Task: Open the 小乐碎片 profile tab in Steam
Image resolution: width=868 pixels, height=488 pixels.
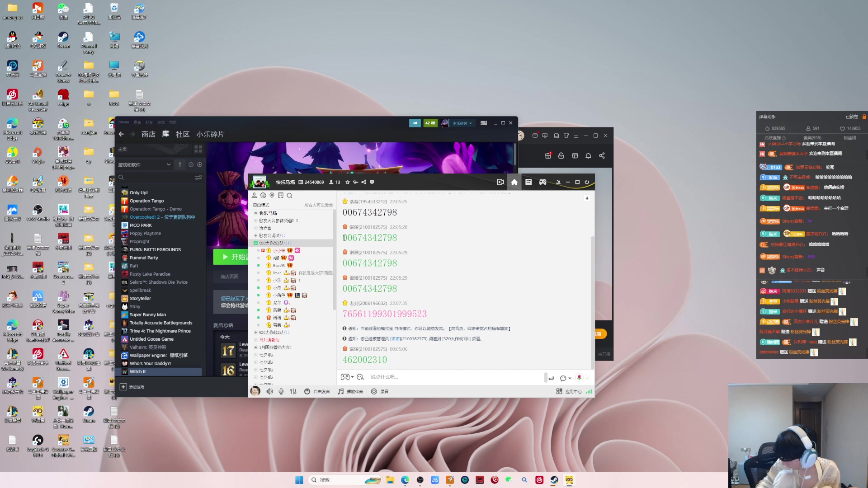Action: (210, 134)
